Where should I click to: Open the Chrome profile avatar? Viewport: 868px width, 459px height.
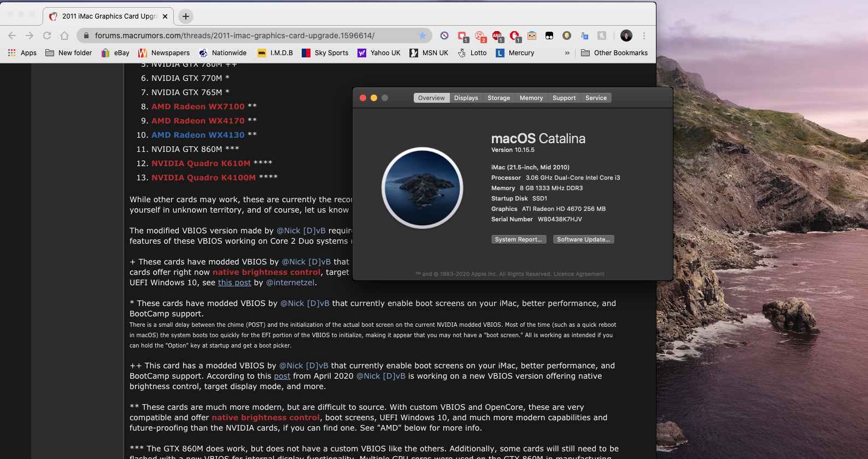pos(626,36)
